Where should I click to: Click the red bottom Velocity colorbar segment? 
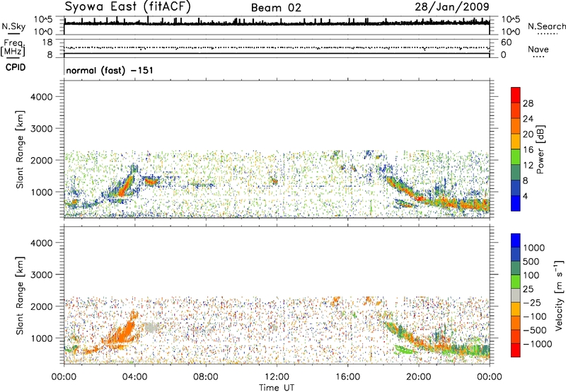tap(516, 350)
